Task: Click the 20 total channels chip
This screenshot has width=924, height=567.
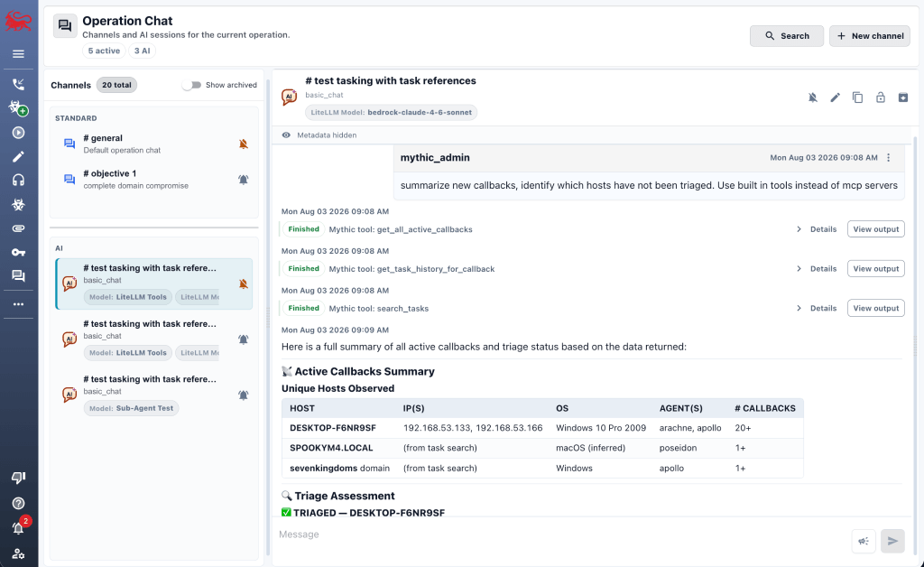Action: (x=116, y=85)
